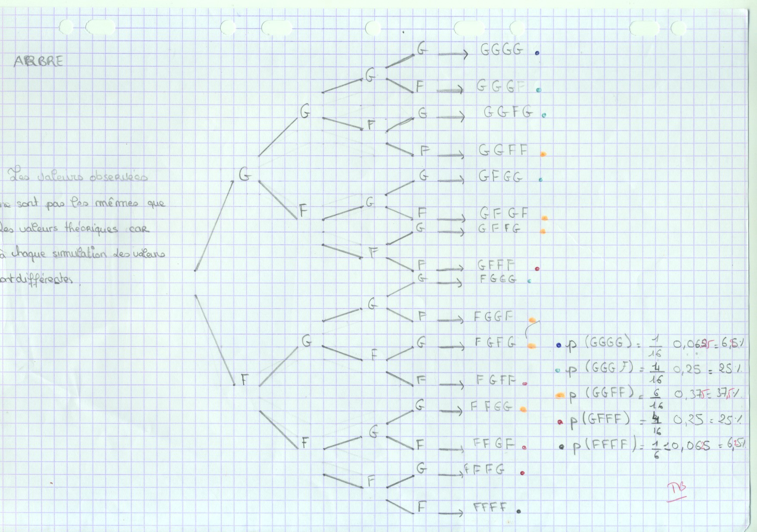Select the FFGG outcome label
Screen dimensions: 757x532
tap(492, 407)
